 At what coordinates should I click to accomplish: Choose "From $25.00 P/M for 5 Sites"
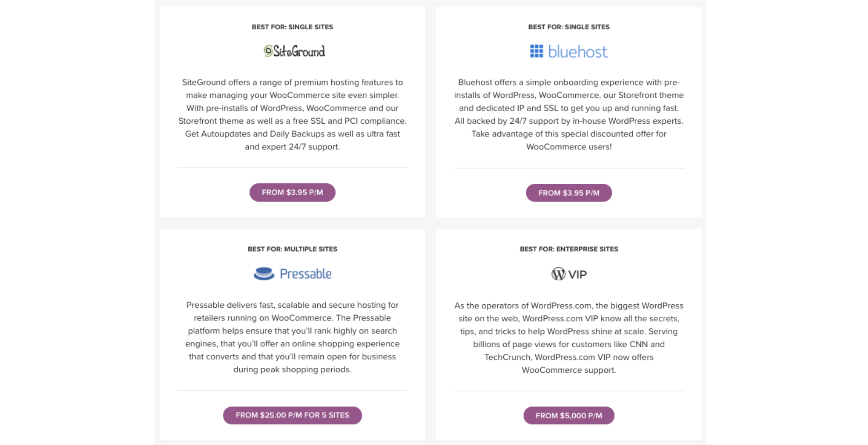[292, 415]
